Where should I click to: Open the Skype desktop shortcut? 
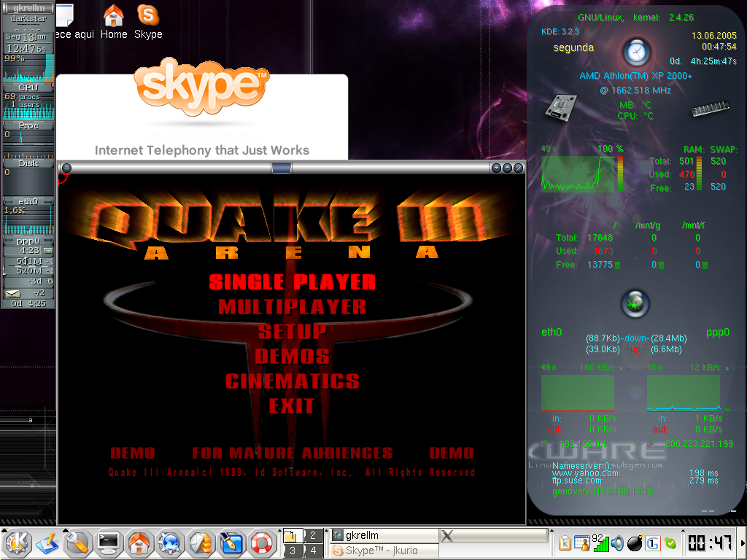point(148,22)
